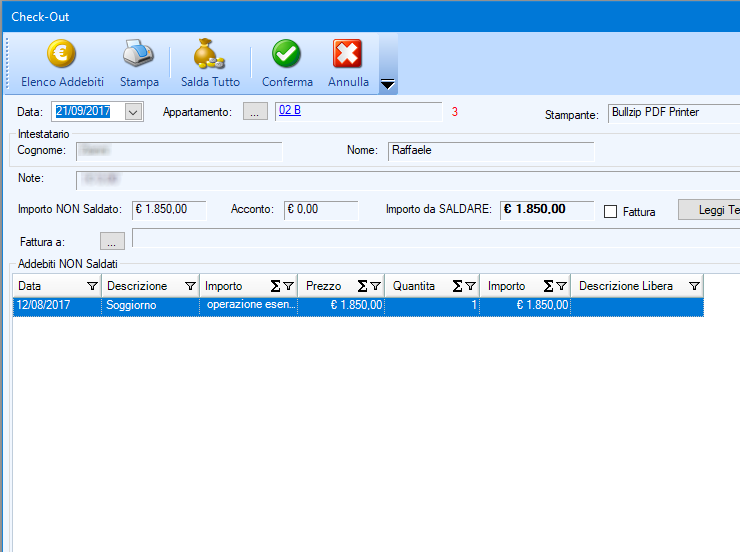Click filter icon on Descrizione column
This screenshot has width=740, height=552.
point(190,286)
